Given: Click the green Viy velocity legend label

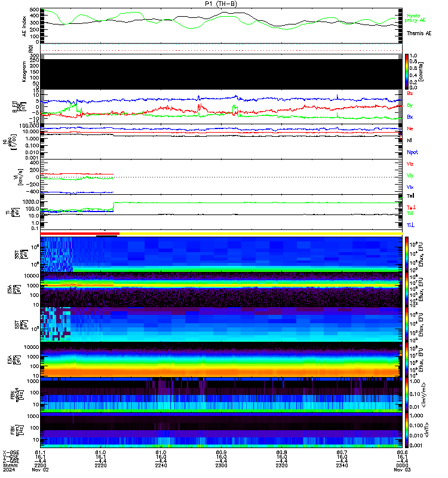Looking at the screenshot, I should coord(410,176).
